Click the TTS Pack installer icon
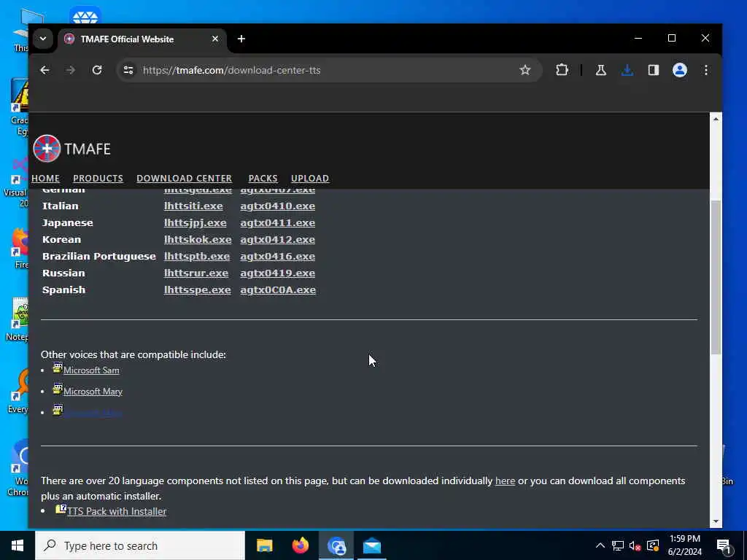 [61, 509]
